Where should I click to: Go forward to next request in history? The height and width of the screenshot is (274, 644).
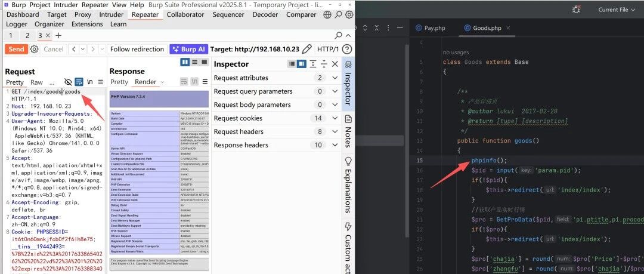pyautogui.click(x=93, y=50)
